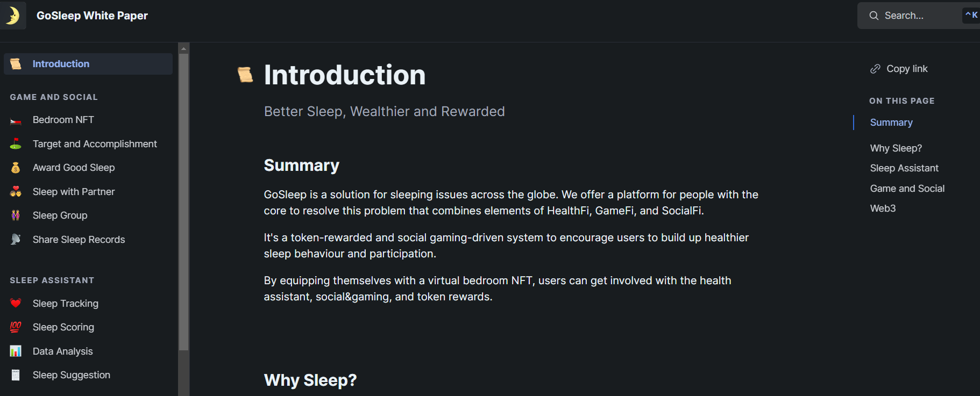Jump to Why Sleep? section link
Viewport: 980px width, 396px height.
click(896, 148)
